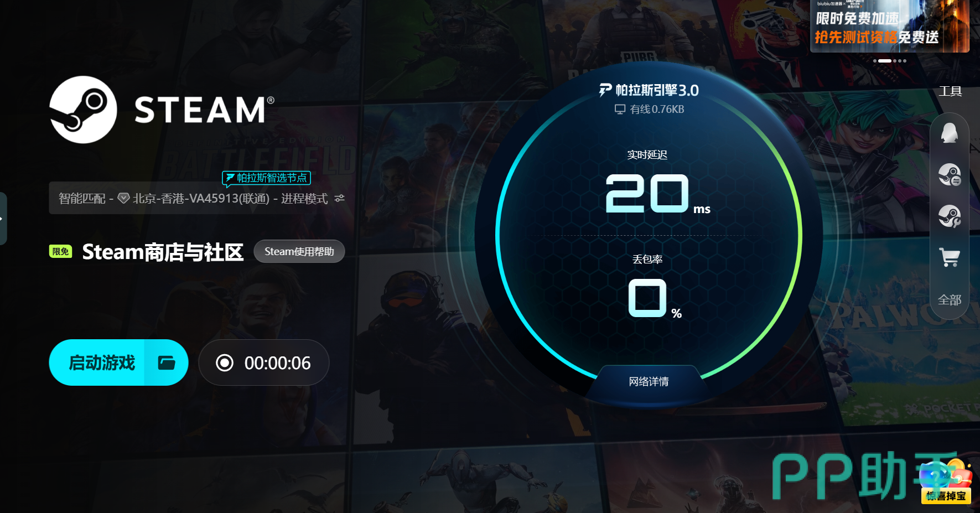
Task: Open the shopping cart tool
Action: (x=950, y=257)
